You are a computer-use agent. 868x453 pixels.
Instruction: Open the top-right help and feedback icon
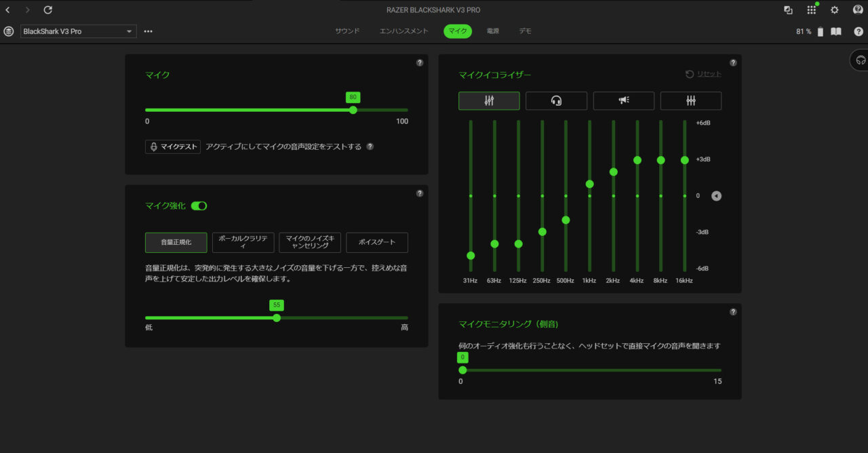point(857,10)
